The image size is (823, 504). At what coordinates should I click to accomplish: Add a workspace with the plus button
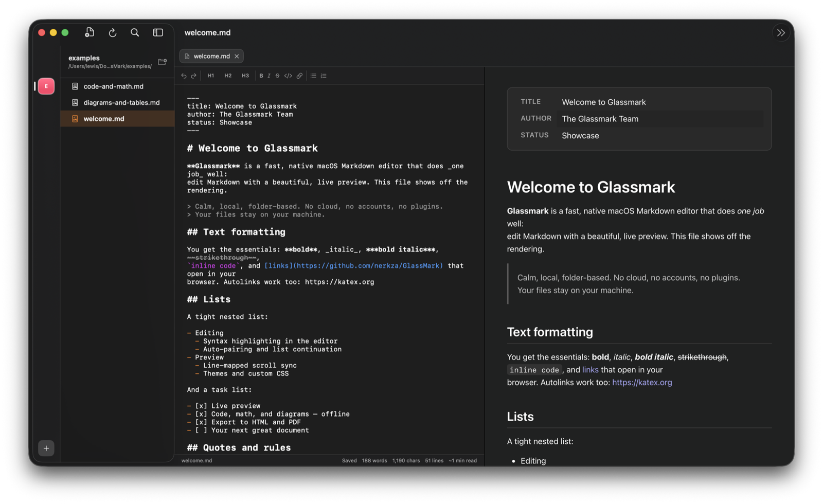click(46, 448)
